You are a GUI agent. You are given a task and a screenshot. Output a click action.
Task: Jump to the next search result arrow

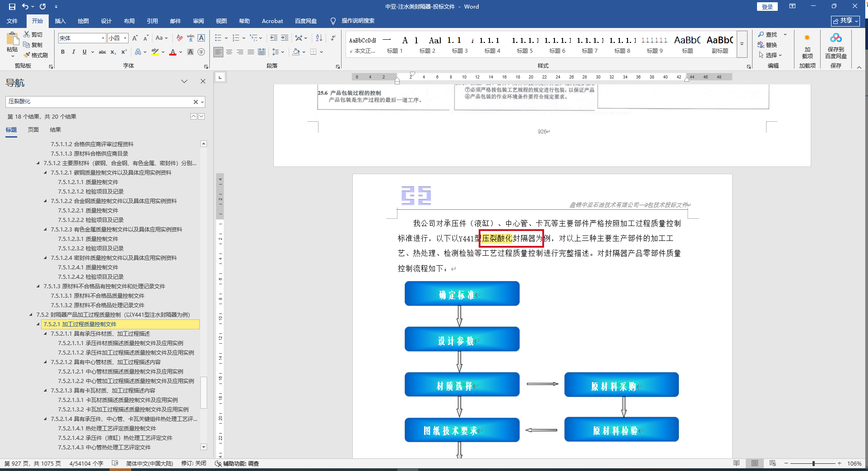(202, 116)
